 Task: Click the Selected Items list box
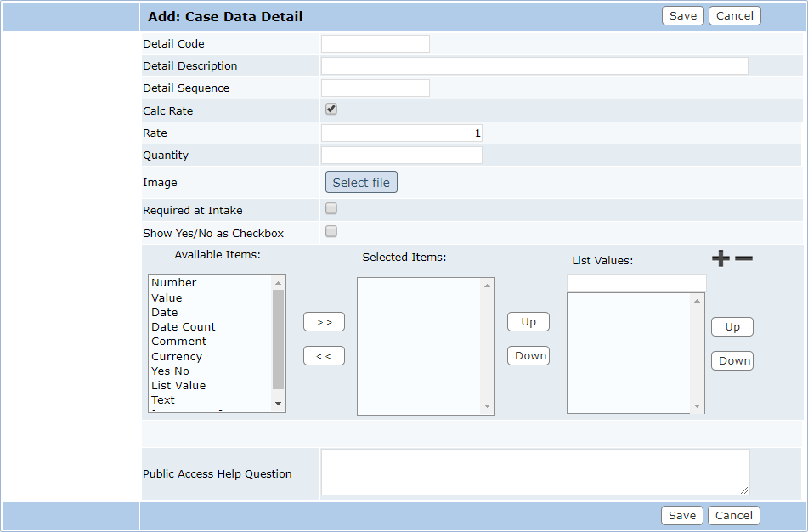426,347
